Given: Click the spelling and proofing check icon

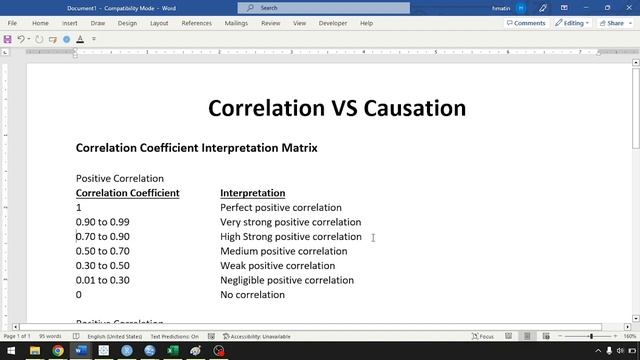Looking at the screenshot, I should coord(76,336).
